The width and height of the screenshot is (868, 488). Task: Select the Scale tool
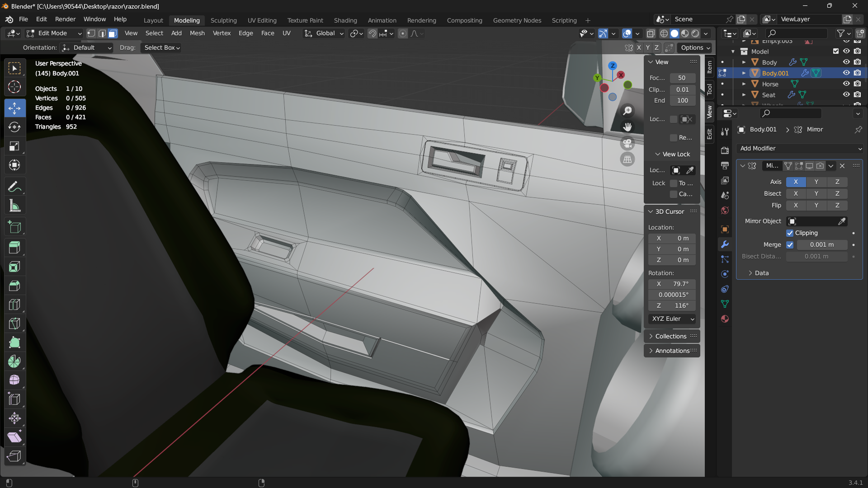click(14, 146)
